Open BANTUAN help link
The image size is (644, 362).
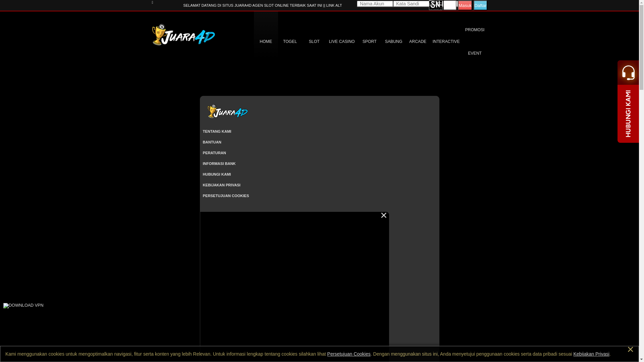click(x=212, y=142)
